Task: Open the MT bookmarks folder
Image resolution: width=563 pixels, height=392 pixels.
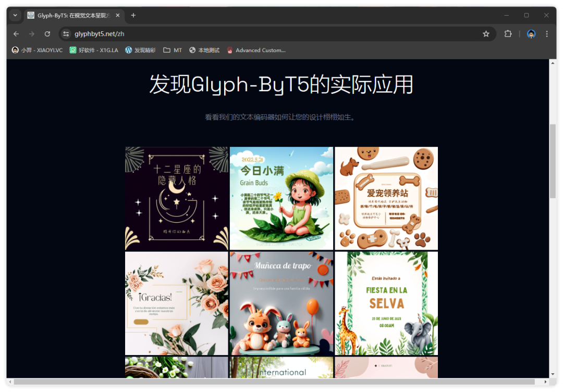Action: click(x=173, y=50)
